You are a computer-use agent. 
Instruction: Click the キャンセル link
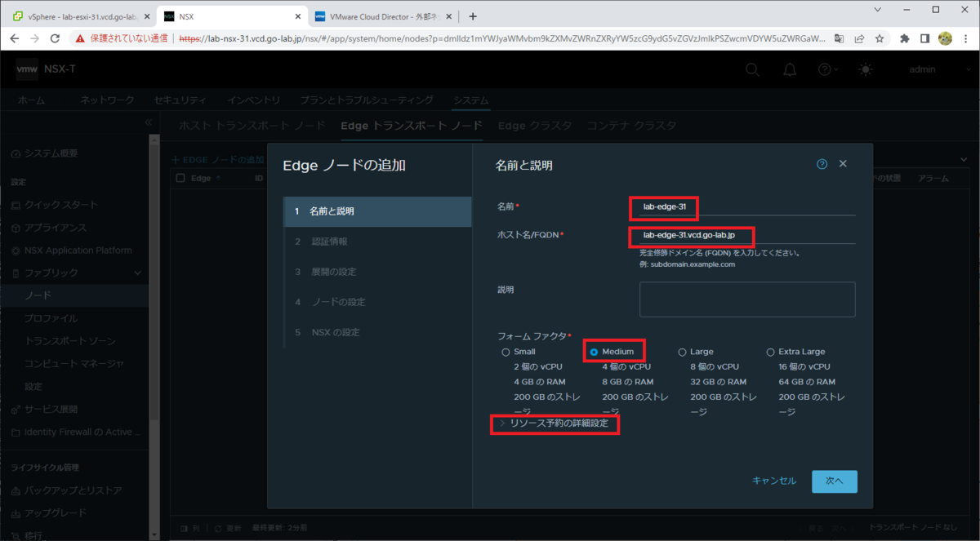[773, 481]
